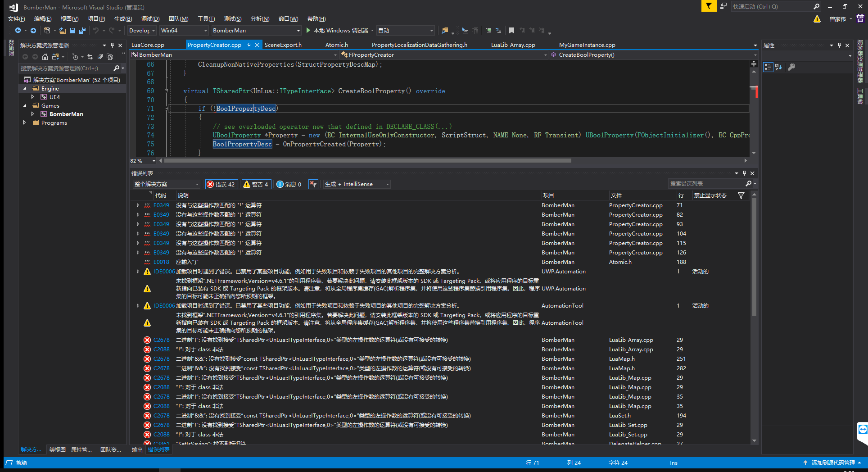Toggle display of the 42 errors

tap(222, 184)
